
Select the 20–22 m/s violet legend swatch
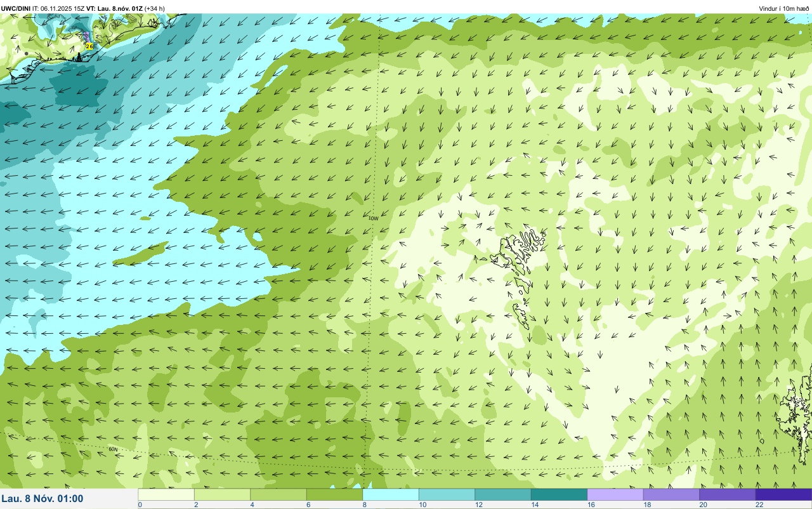[x=728, y=494]
